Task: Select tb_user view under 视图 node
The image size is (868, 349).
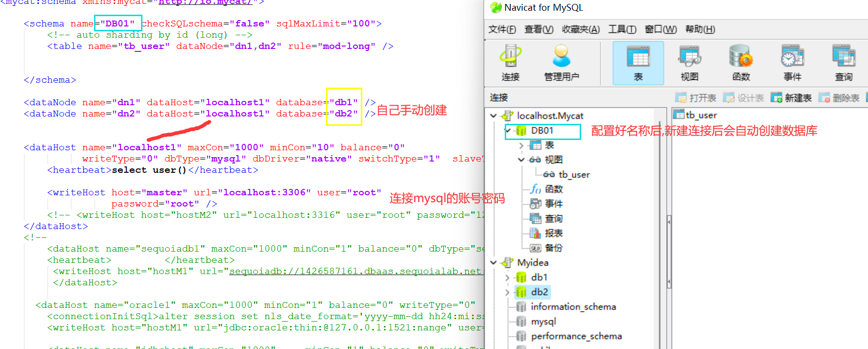Action: pos(574,175)
